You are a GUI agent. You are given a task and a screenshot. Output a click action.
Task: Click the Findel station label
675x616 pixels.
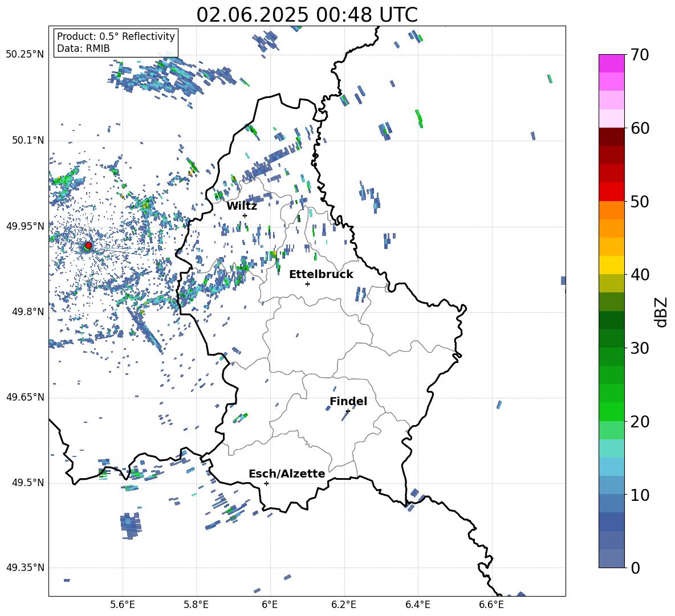[348, 401]
